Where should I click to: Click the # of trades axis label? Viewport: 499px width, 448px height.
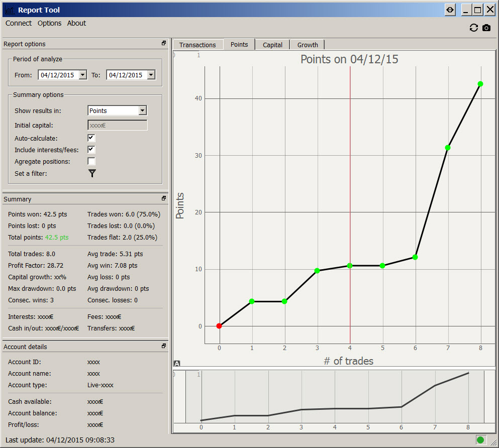click(x=348, y=361)
